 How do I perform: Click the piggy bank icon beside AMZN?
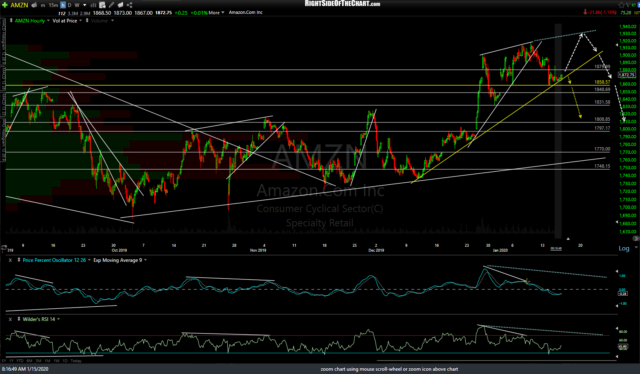(34, 5)
